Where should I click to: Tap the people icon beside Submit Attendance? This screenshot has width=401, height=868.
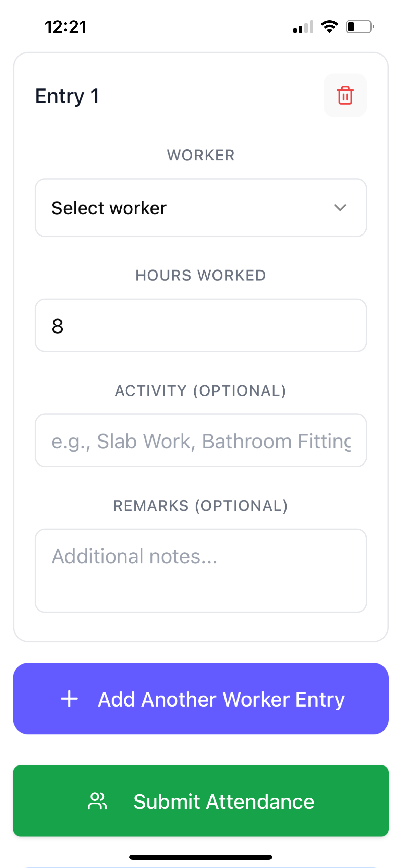point(97,801)
